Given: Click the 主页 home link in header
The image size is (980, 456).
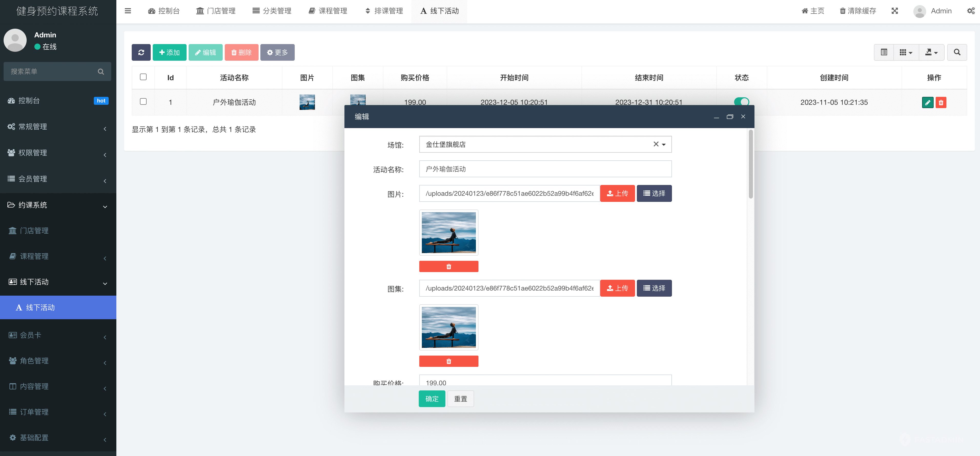Looking at the screenshot, I should (813, 11).
